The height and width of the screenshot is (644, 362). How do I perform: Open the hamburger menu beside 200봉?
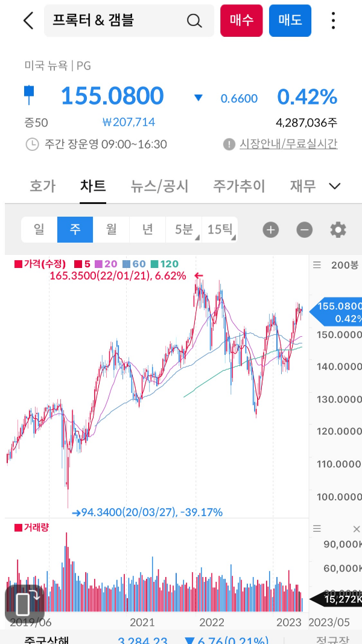(x=317, y=264)
